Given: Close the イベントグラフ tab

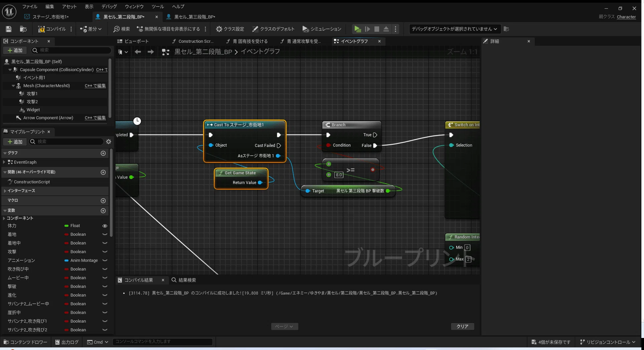Looking at the screenshot, I should [x=379, y=41].
